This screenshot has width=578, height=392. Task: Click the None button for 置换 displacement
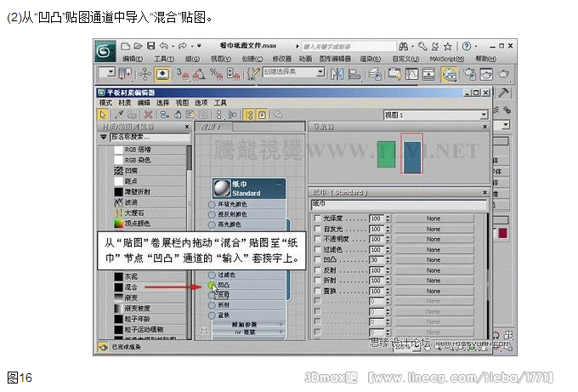[433, 290]
